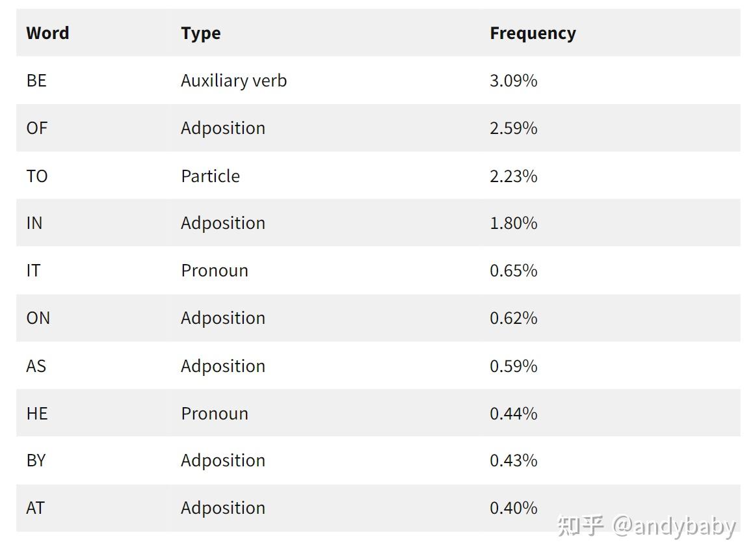Select the 1.80% frequency value
Screen dimensions: 755x560
513,223
